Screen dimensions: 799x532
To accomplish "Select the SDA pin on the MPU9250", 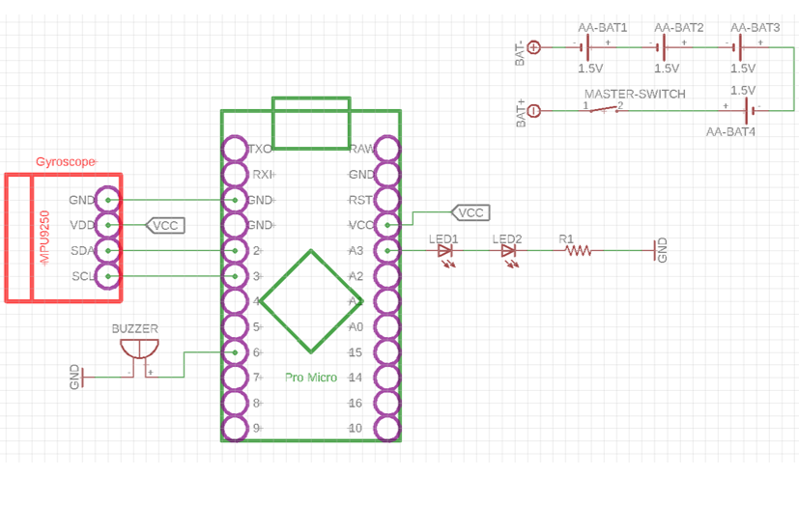I will 109,251.
